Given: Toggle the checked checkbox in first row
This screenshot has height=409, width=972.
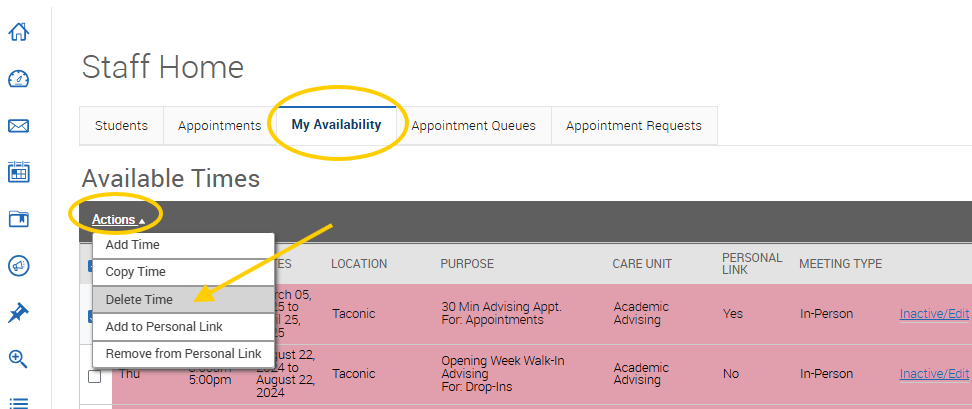Looking at the screenshot, I should (88, 316).
